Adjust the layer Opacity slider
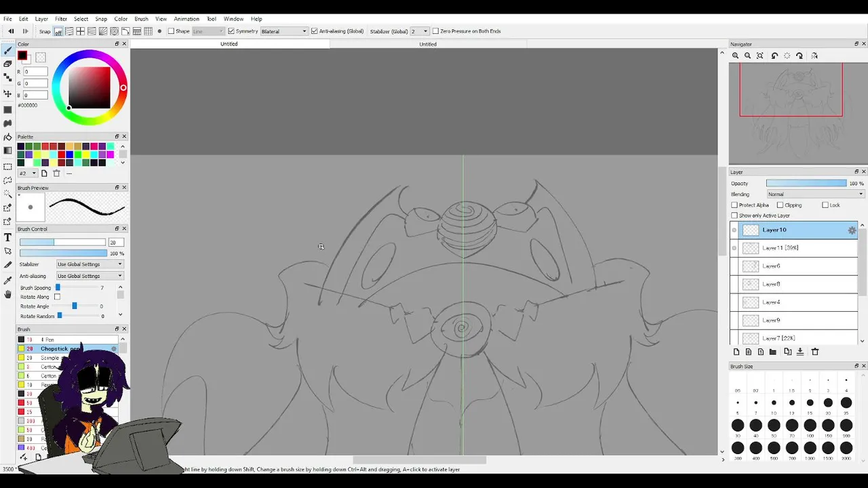This screenshot has width=868, height=488. (806, 184)
